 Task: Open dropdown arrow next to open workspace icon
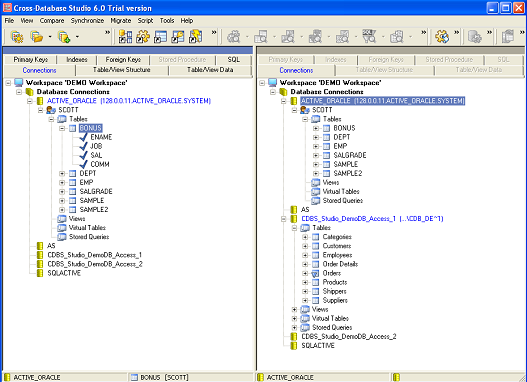[x=50, y=36]
